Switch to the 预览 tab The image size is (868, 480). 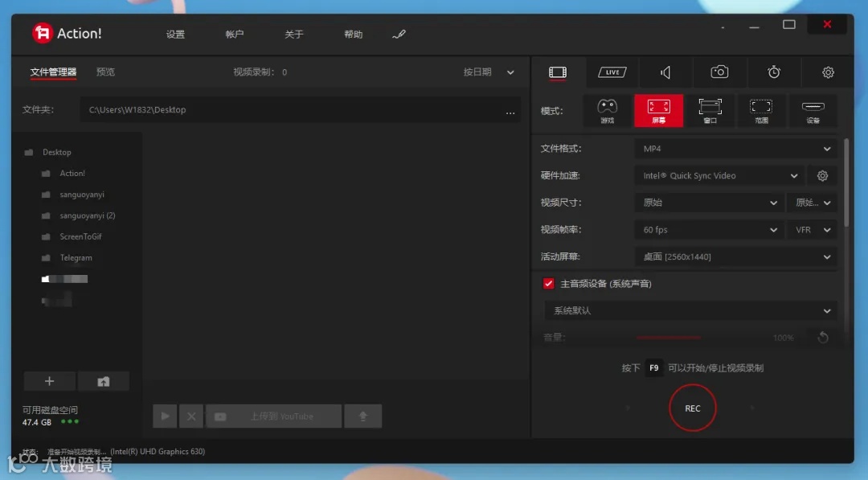(106, 72)
